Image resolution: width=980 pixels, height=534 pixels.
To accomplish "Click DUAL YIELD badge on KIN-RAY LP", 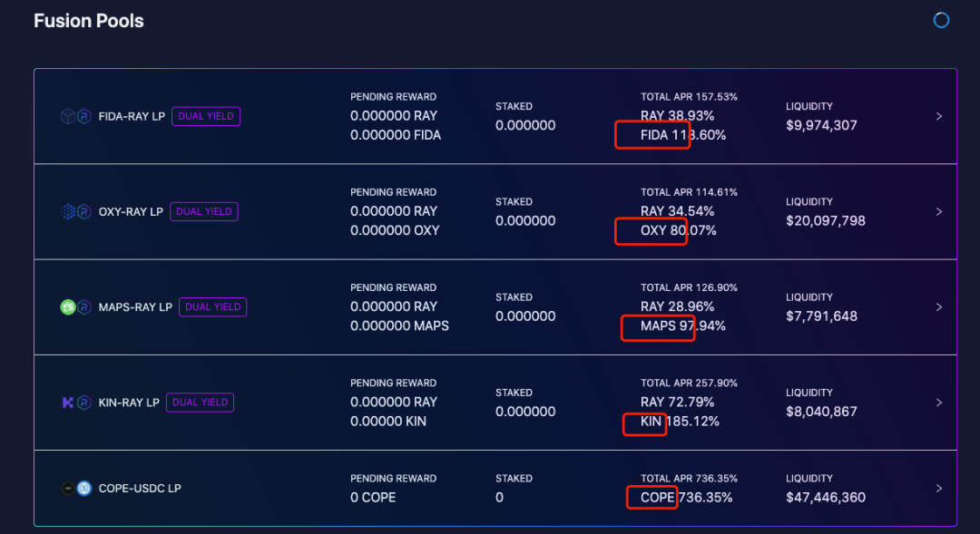I will pos(200,403).
